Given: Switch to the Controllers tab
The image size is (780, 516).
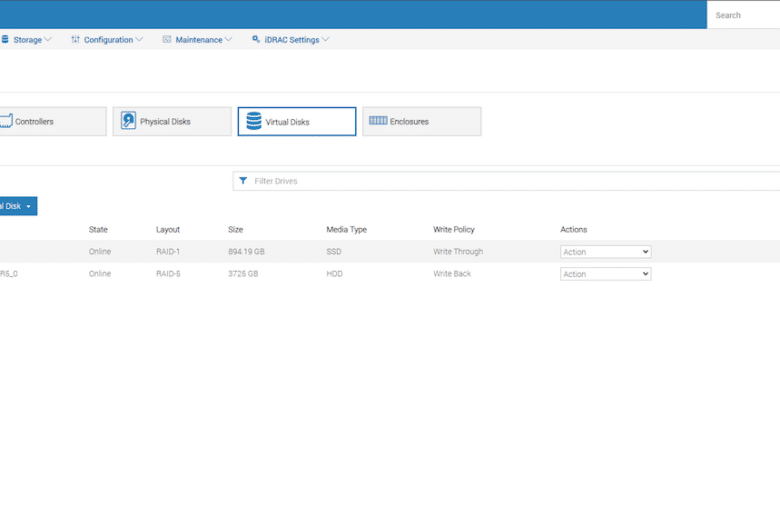Looking at the screenshot, I should pyautogui.click(x=53, y=121).
